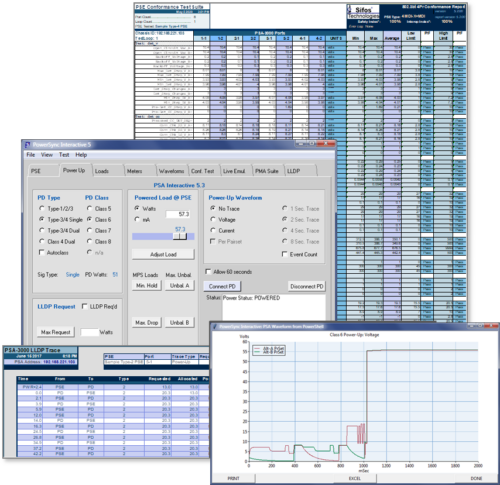Select Current waveform option
Image resolution: width=500 pixels, height=485 pixels.
pyautogui.click(x=213, y=230)
